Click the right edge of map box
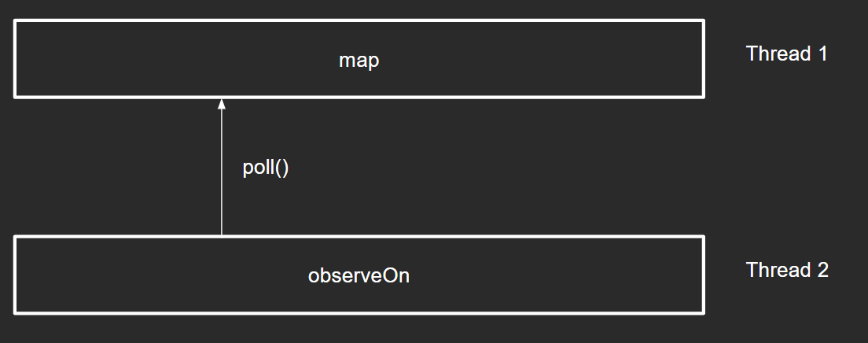 tap(703, 59)
